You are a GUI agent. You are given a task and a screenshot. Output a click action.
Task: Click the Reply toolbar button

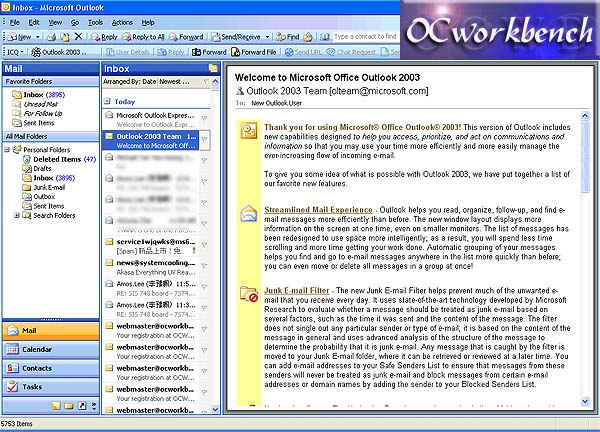coord(104,37)
